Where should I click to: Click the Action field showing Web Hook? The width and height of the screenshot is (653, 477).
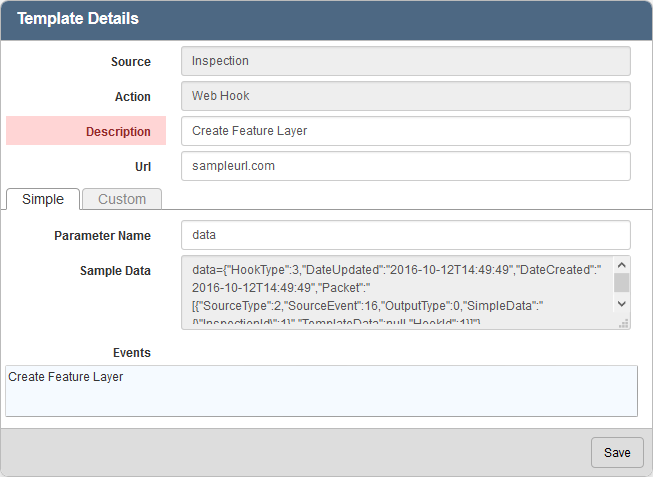point(405,96)
